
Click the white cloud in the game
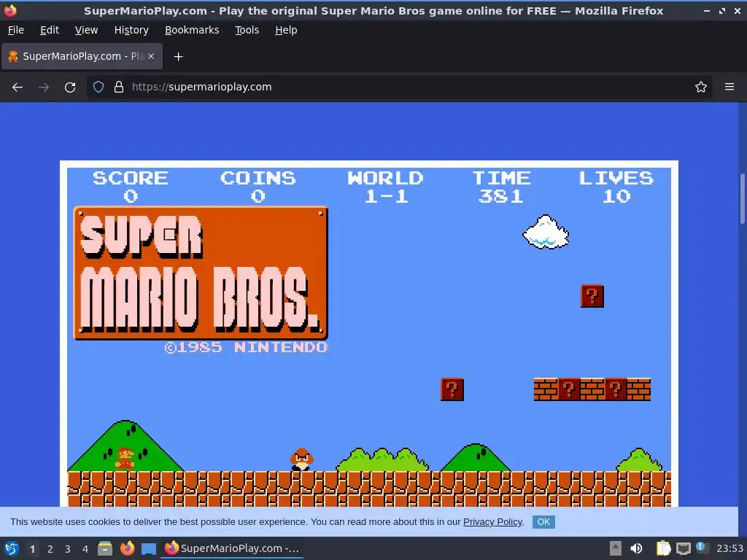point(546,232)
